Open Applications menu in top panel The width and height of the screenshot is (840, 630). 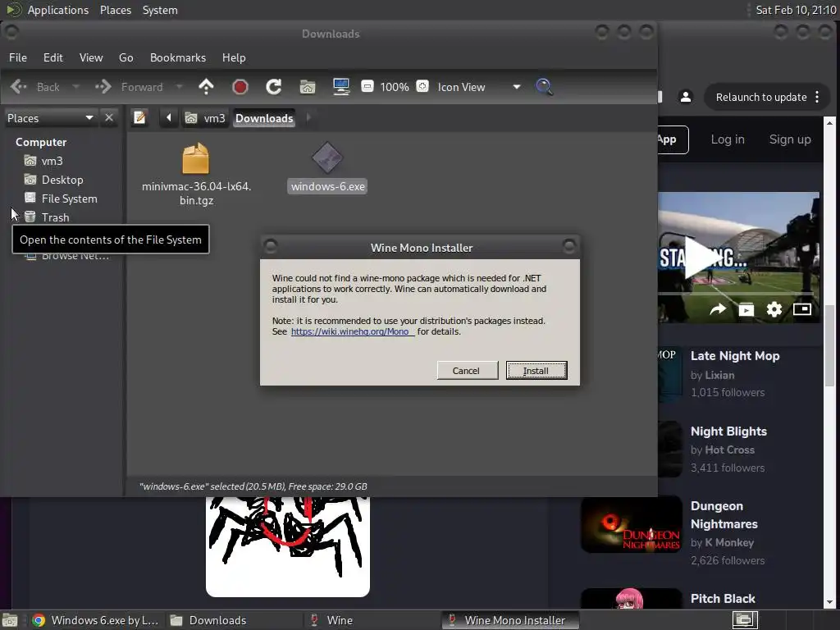(58, 10)
